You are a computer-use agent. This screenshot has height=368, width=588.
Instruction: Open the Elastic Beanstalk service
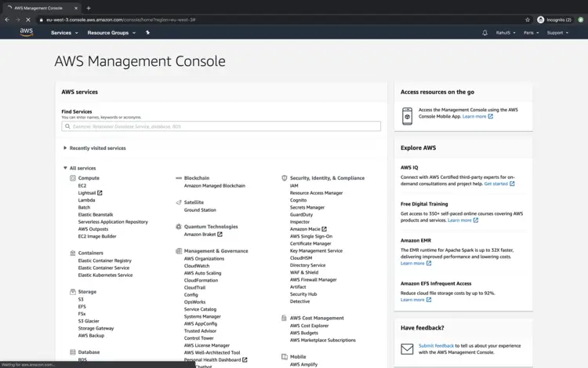(96, 214)
